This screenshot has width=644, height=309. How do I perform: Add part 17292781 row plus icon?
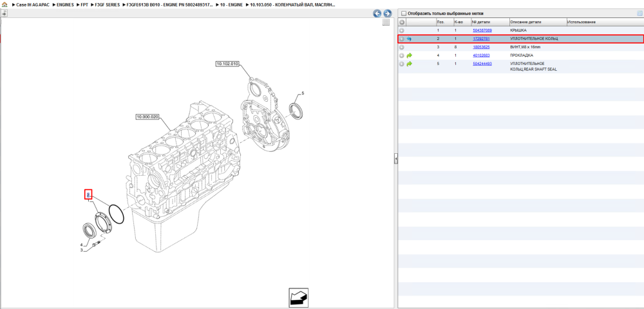402,39
